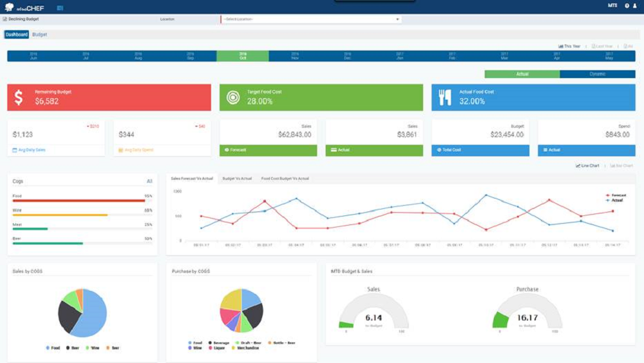
Task: Select 2017 May on month timeline
Action: coord(609,56)
